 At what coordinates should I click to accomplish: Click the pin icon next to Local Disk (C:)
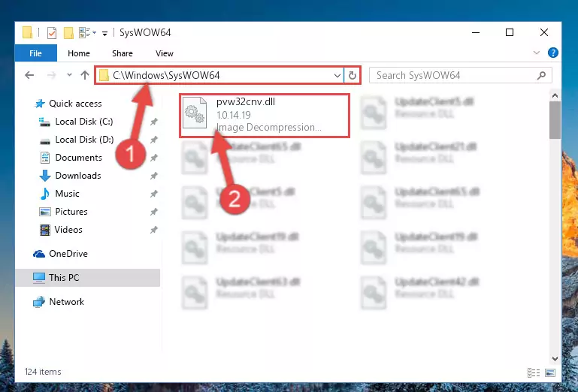[154, 122]
